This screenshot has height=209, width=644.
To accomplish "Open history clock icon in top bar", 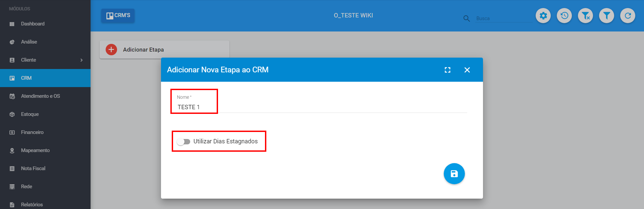I will pyautogui.click(x=565, y=15).
